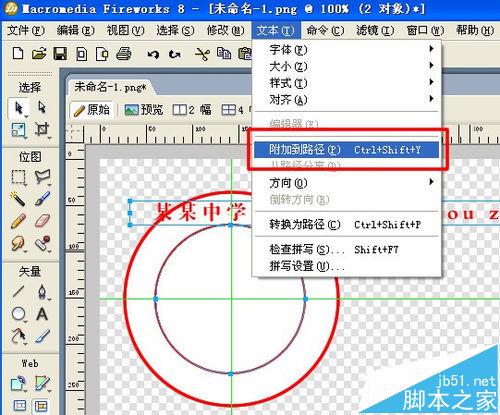The width and height of the screenshot is (500, 415).
Task: Click the Import icon in toolbar
Action: [81, 54]
